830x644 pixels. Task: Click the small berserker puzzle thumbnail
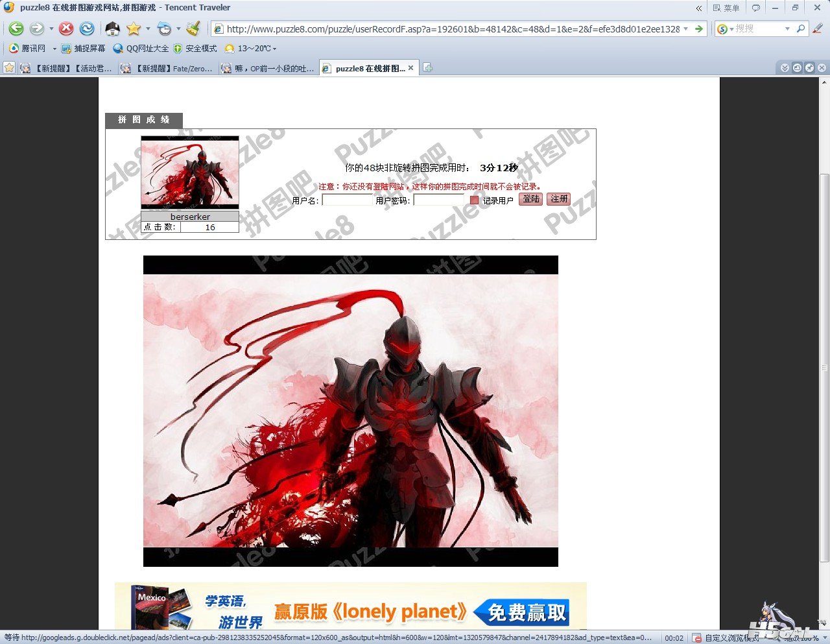pos(190,173)
